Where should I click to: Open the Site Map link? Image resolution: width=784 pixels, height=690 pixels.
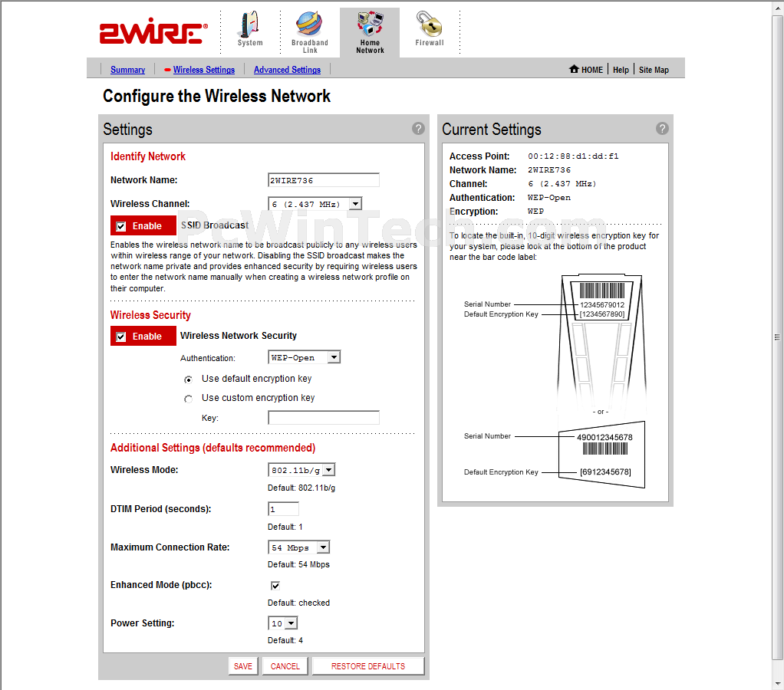[654, 70]
